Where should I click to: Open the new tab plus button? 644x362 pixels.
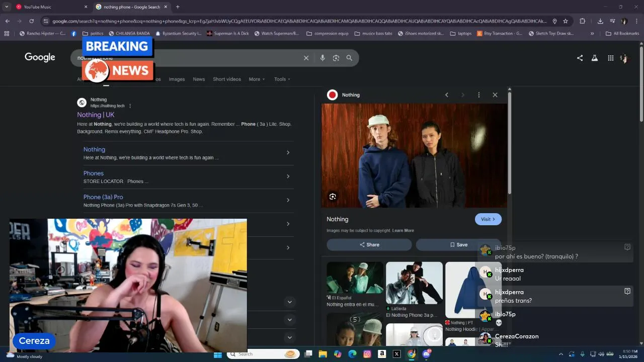pos(178,7)
